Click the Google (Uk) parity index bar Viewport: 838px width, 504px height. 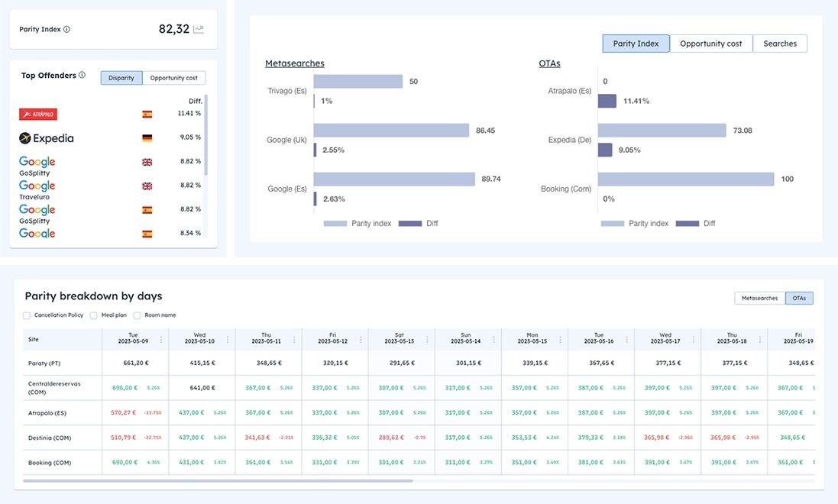[x=391, y=131]
